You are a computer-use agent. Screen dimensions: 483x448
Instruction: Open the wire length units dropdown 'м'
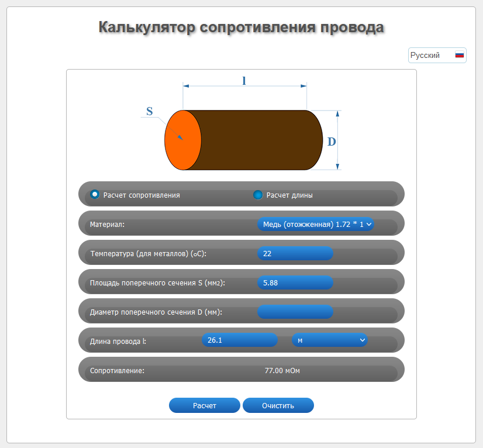330,340
